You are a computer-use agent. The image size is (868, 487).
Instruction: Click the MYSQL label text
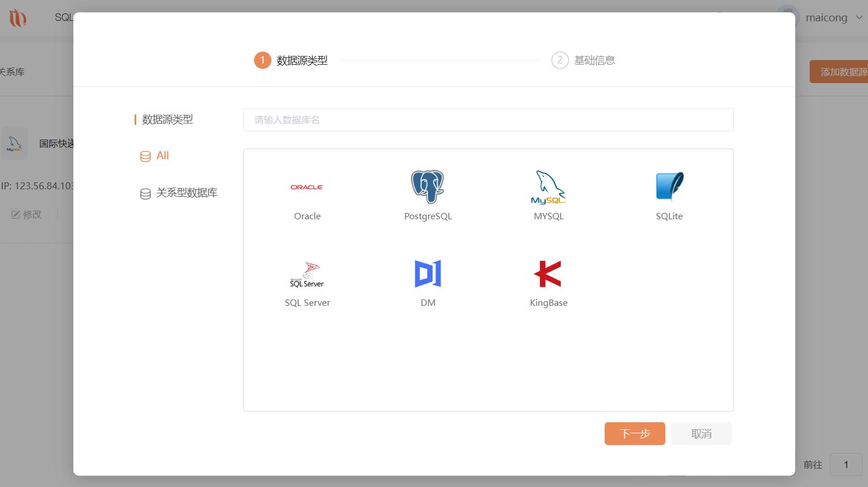[x=549, y=216]
